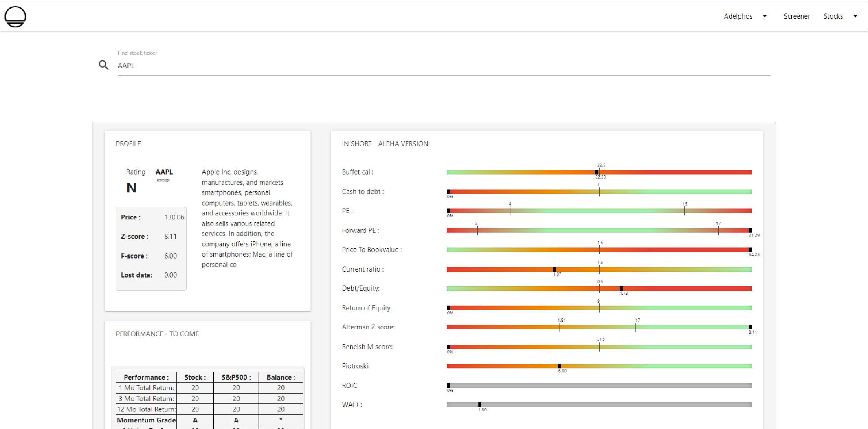868x429 pixels.
Task: Click the Piotroski score gauge marker
Action: click(560, 366)
